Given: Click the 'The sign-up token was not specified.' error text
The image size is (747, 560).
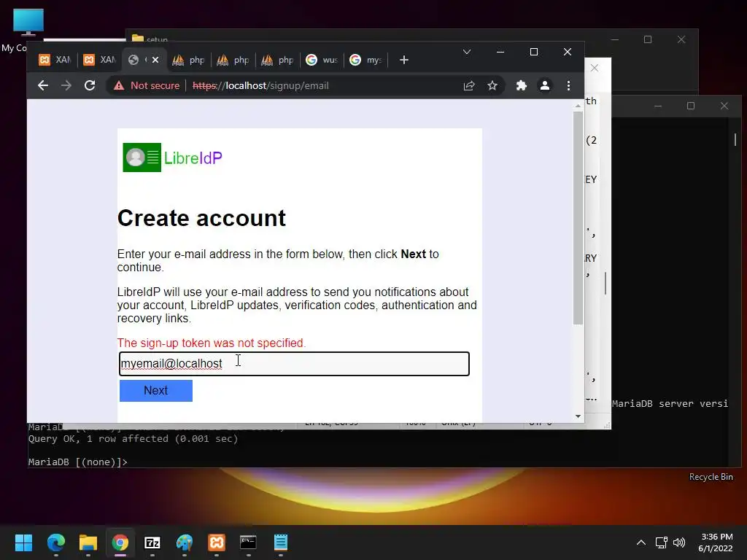Looking at the screenshot, I should (212, 343).
